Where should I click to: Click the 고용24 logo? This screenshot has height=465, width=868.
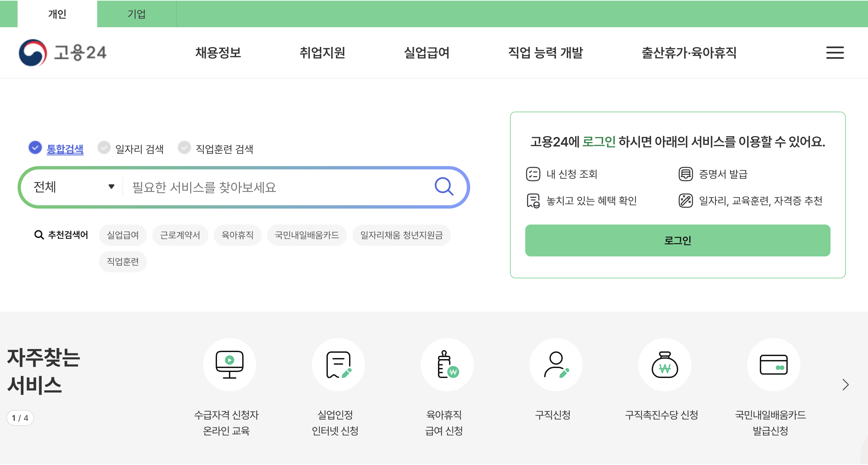[x=63, y=52]
